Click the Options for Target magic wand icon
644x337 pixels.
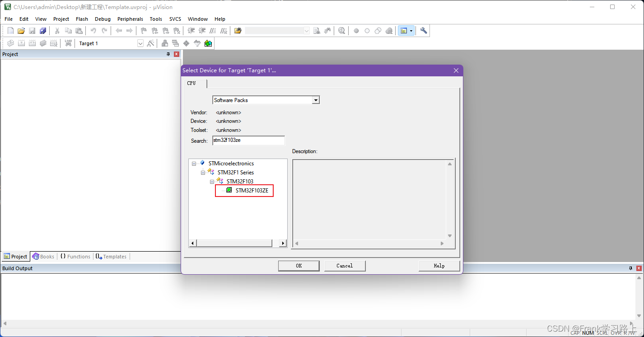point(151,43)
